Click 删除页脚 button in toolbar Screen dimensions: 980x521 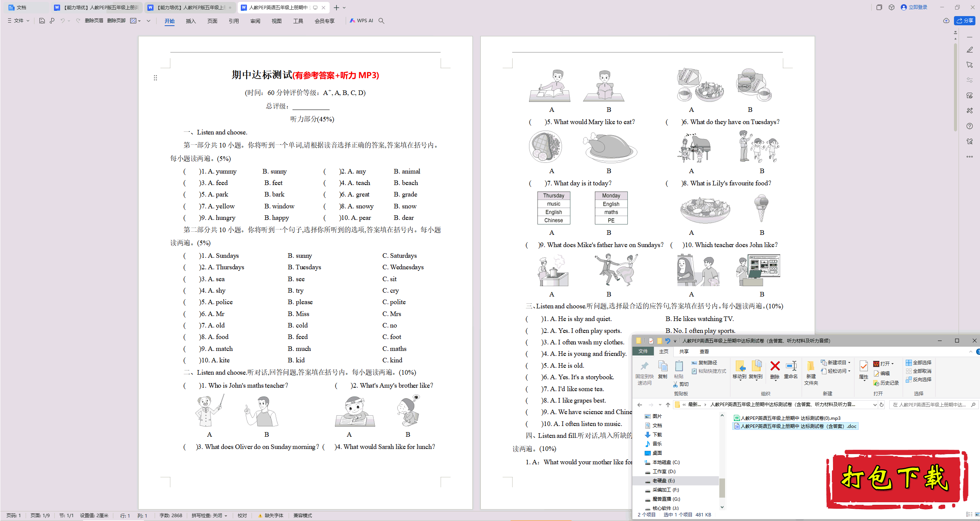[116, 21]
